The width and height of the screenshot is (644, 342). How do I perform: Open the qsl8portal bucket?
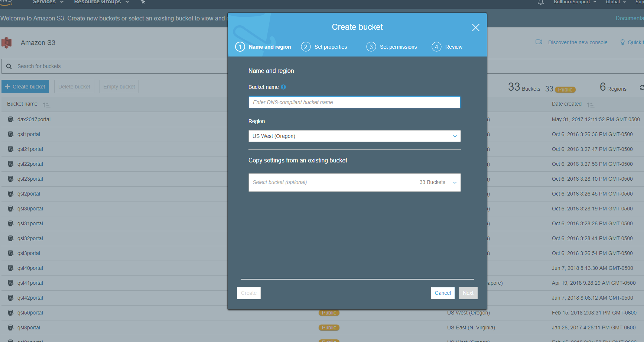point(29,328)
